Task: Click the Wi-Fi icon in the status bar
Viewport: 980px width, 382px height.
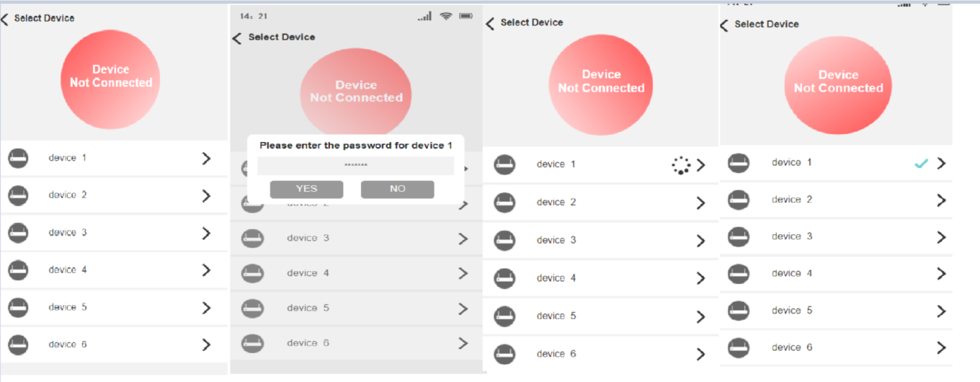Action: [446, 16]
